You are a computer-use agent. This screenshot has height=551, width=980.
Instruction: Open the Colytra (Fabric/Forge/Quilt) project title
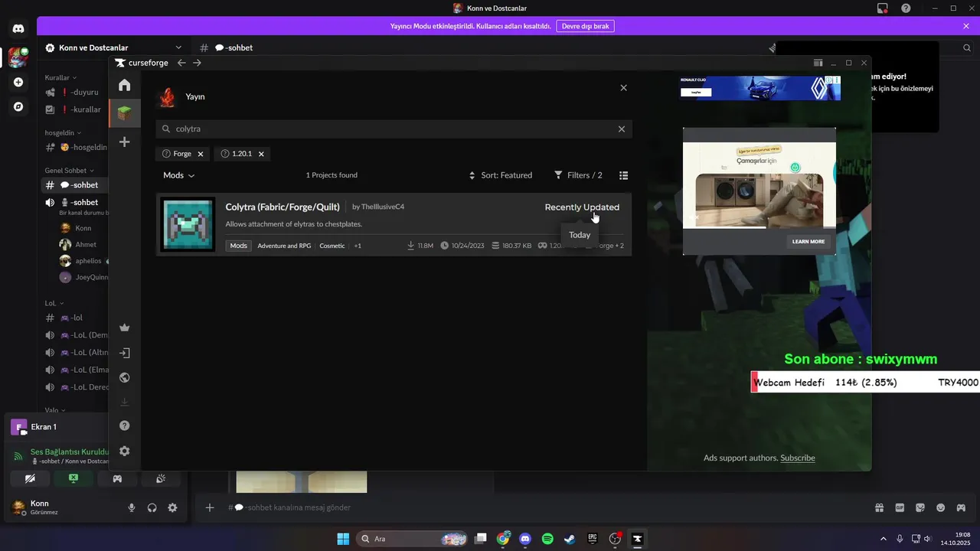tap(283, 207)
